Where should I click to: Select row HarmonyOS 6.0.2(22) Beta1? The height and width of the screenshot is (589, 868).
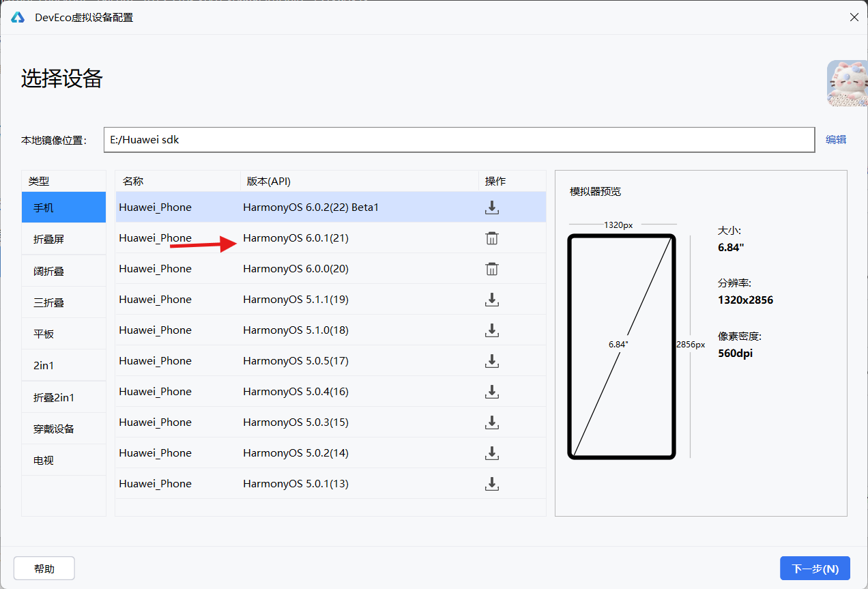coord(330,207)
